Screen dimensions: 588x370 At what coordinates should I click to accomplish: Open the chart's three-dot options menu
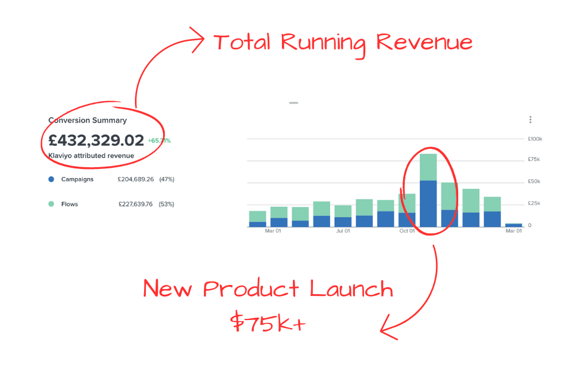(530, 120)
